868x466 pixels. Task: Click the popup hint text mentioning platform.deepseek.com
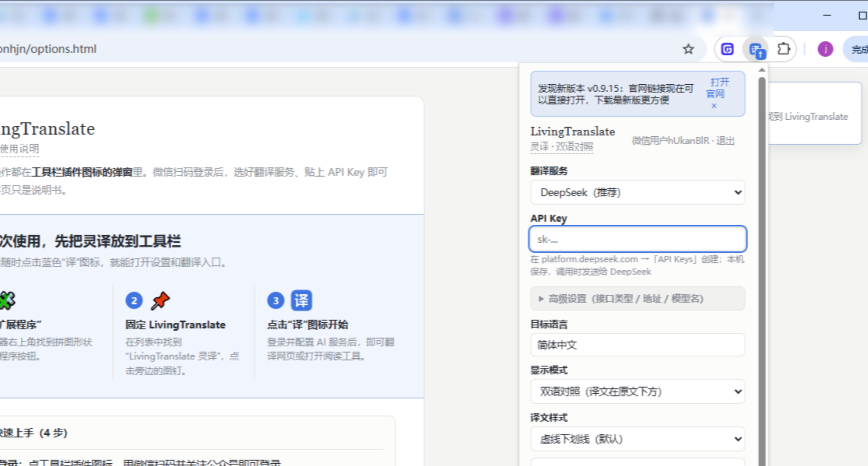(x=637, y=265)
